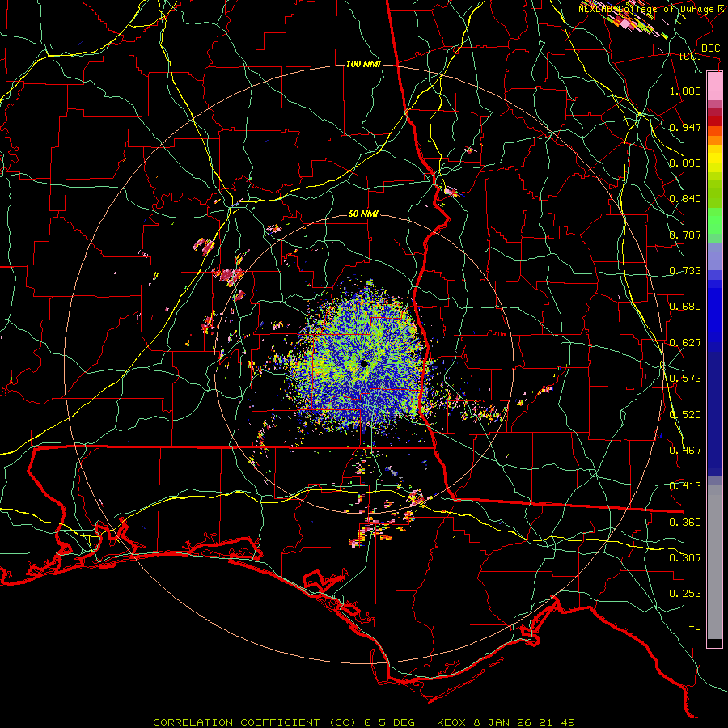Click the 50 NMI range ring label
The height and width of the screenshot is (728, 728).
pyautogui.click(x=363, y=214)
